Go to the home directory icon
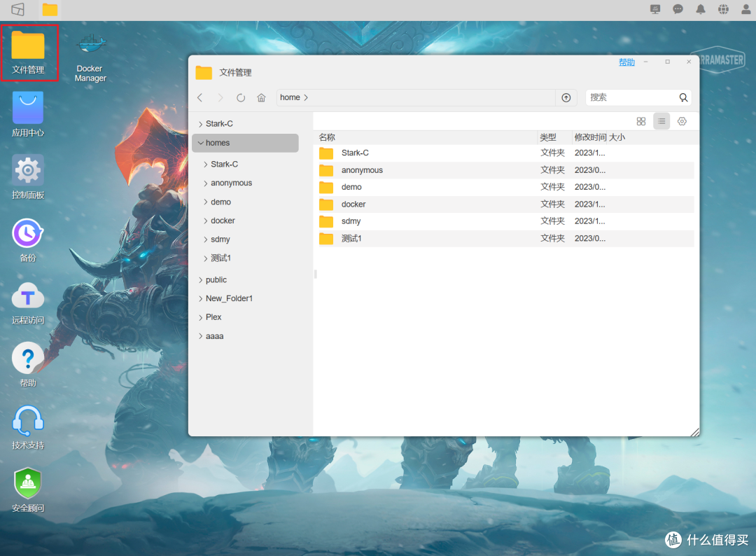This screenshot has height=556, width=756. click(x=261, y=97)
